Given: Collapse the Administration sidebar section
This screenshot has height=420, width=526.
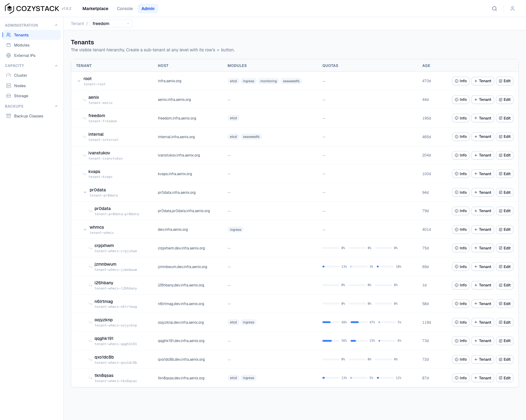Looking at the screenshot, I should tap(56, 25).
